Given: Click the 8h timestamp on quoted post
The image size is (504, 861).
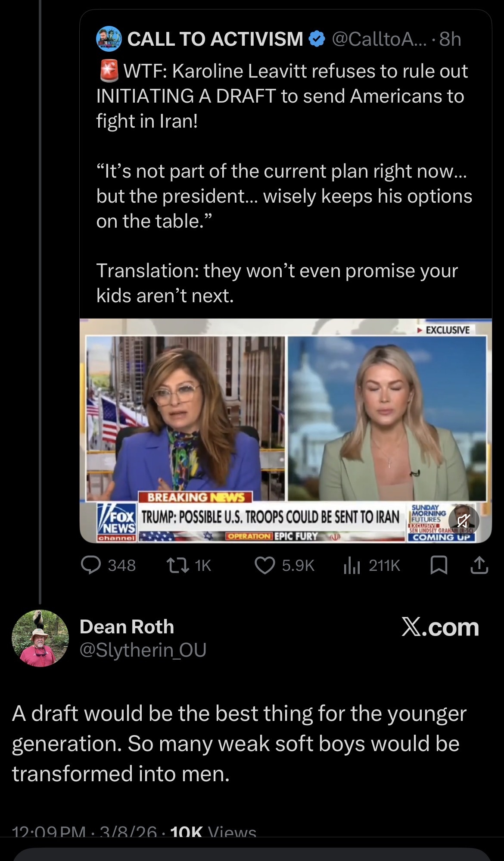Looking at the screenshot, I should point(450,39).
